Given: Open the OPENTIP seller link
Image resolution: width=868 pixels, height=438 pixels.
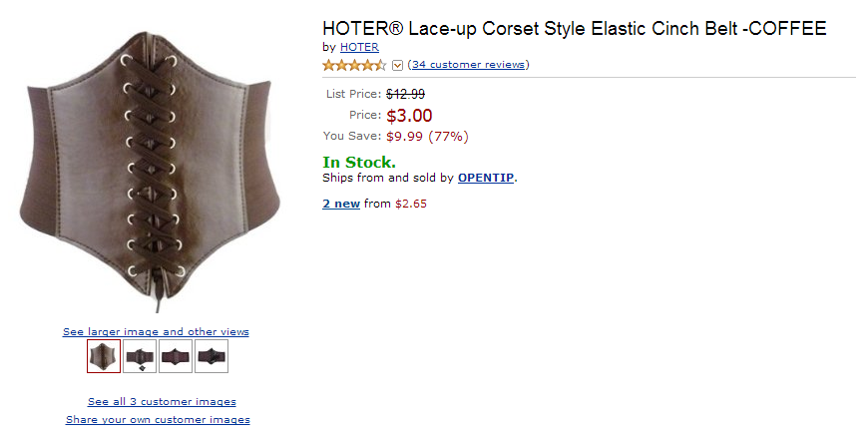Looking at the screenshot, I should coord(486,179).
